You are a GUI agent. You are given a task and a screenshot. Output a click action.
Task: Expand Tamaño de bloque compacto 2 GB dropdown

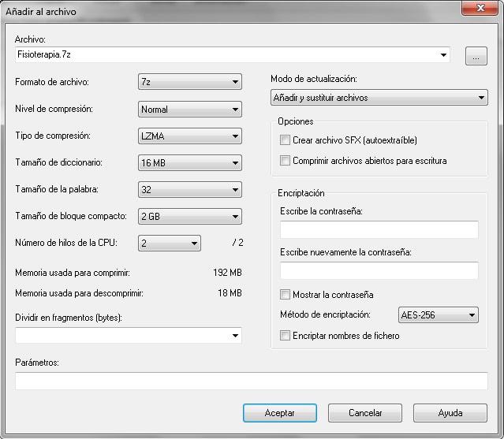point(190,216)
